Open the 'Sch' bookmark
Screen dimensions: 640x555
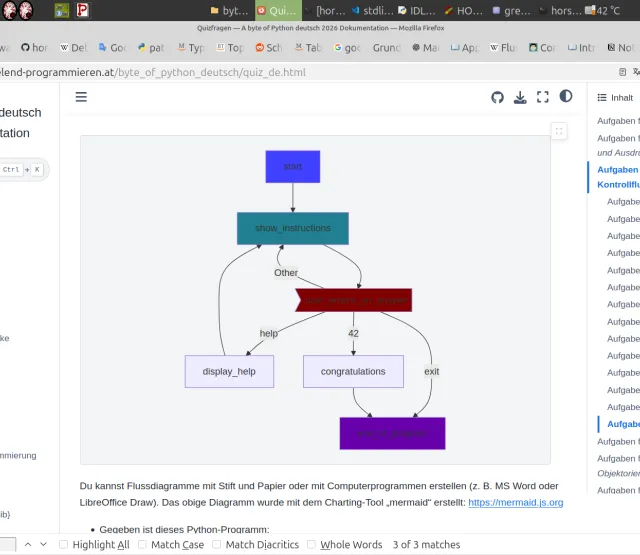pyautogui.click(x=269, y=48)
